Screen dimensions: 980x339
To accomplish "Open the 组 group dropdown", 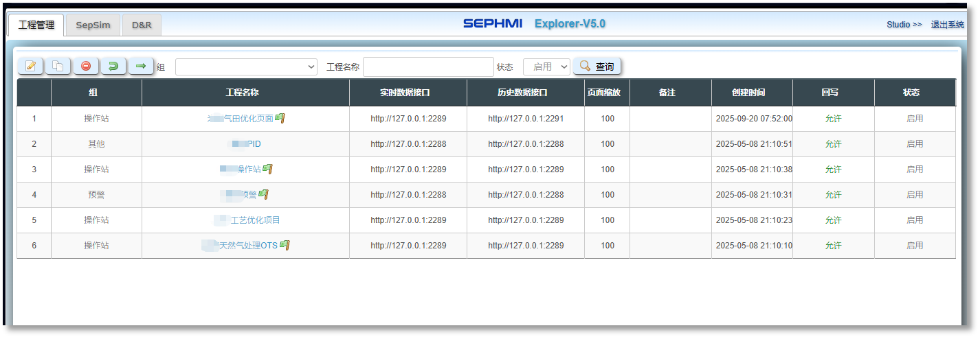I will (x=246, y=67).
